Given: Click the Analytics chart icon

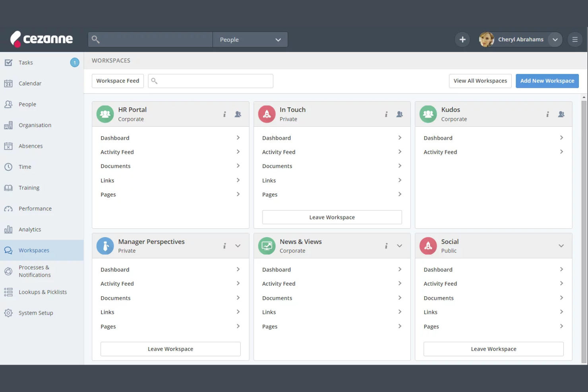Looking at the screenshot, I should pyautogui.click(x=8, y=230).
